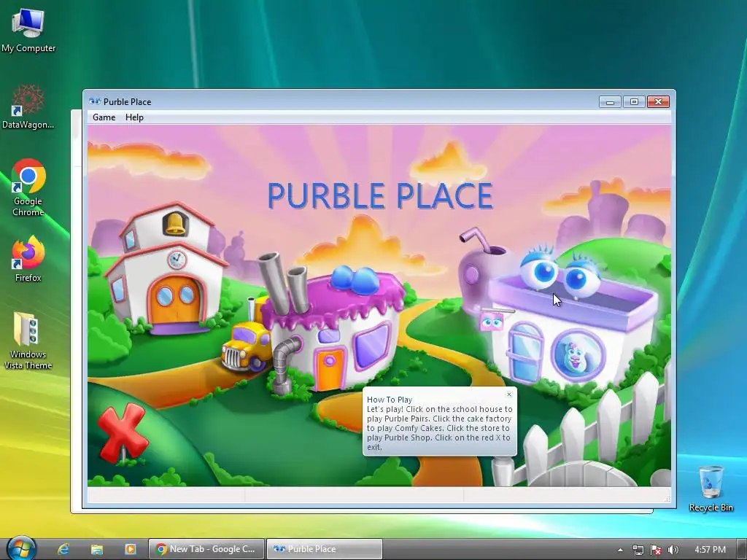The height and width of the screenshot is (560, 747).
Task: Open the Game menu
Action: 104,117
